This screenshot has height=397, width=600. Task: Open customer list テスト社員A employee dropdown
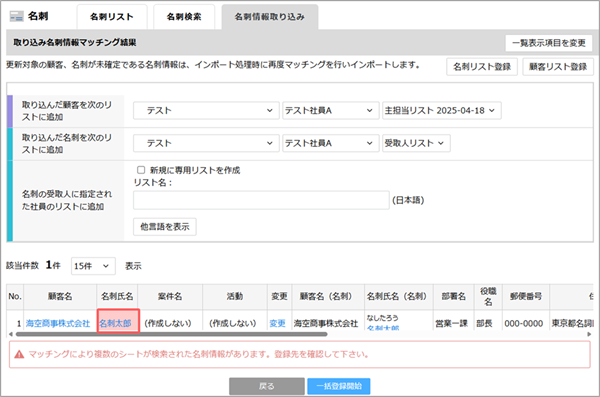click(331, 111)
